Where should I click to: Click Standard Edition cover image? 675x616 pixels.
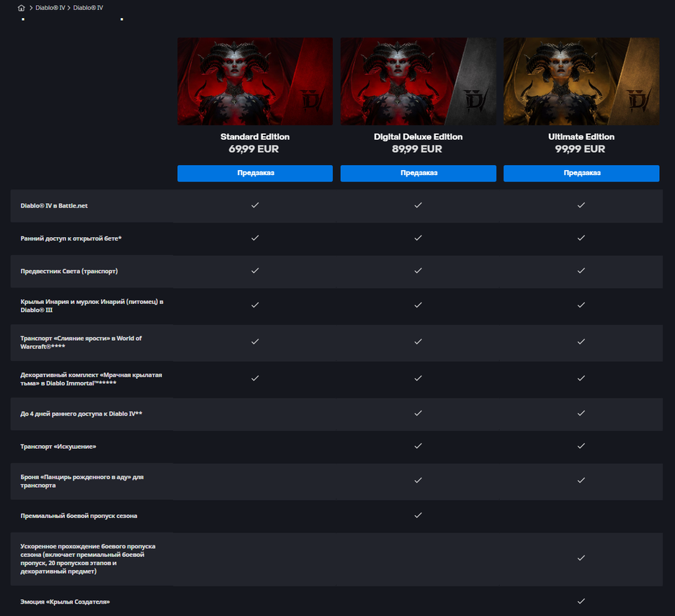(255, 81)
